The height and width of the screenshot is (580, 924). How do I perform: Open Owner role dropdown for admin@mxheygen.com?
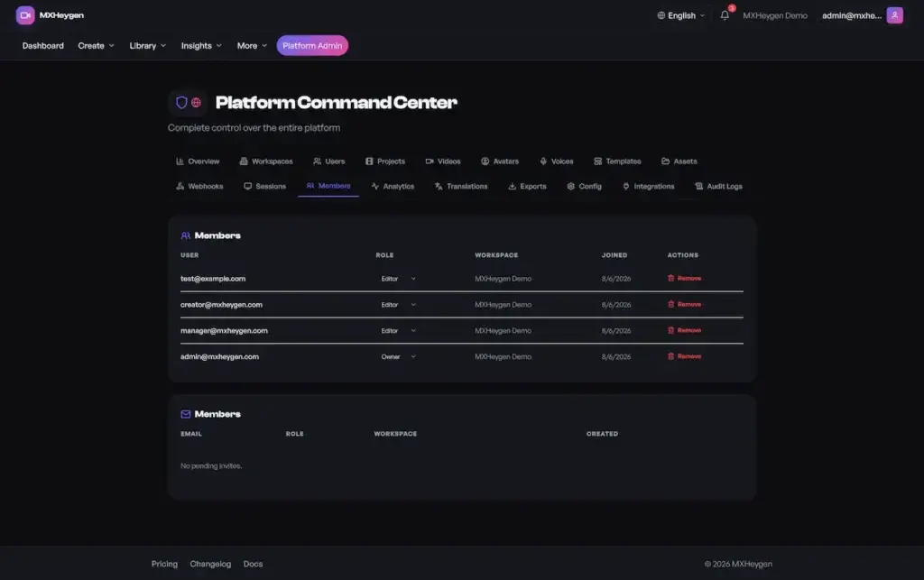(398, 356)
